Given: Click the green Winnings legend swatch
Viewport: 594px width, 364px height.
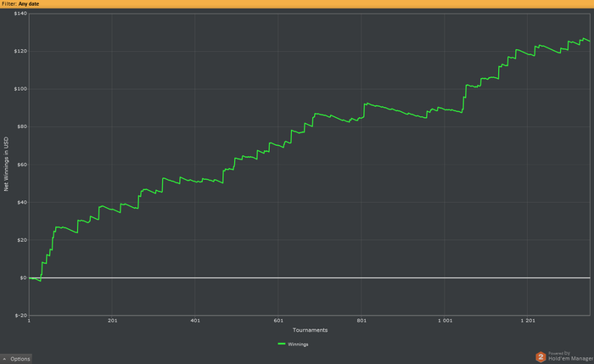Looking at the screenshot, I should pos(282,344).
